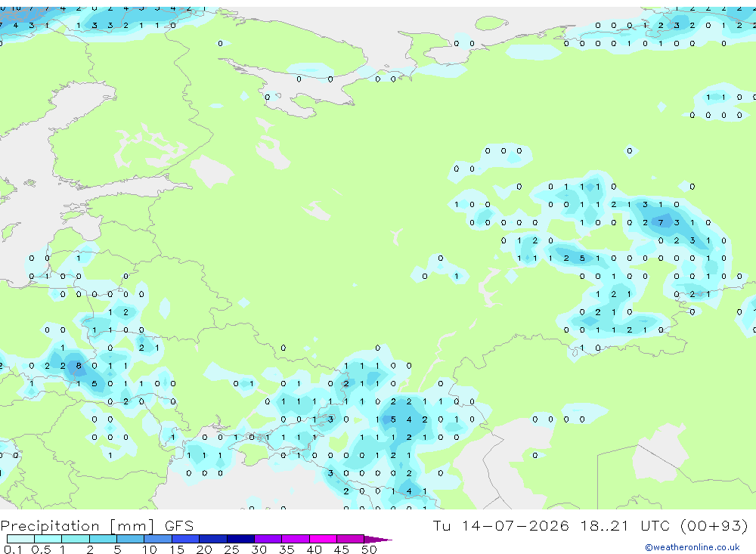Click the map value '8' near Carpathians
The width and height of the screenshot is (756, 554).
click(79, 366)
